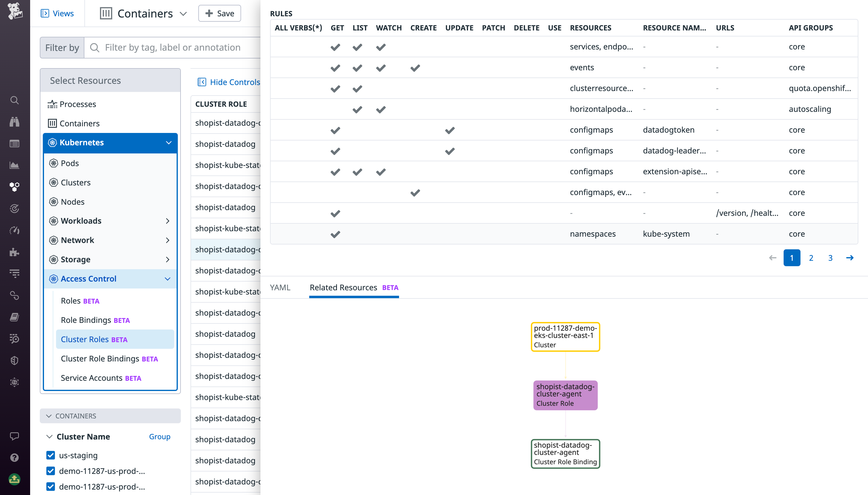The image size is (868, 495).
Task: Uncheck the us-staging cluster checkbox
Action: pyautogui.click(x=50, y=455)
